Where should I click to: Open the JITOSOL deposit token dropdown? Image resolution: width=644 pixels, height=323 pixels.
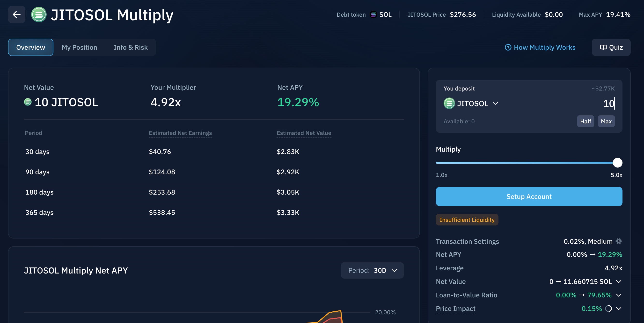[471, 103]
